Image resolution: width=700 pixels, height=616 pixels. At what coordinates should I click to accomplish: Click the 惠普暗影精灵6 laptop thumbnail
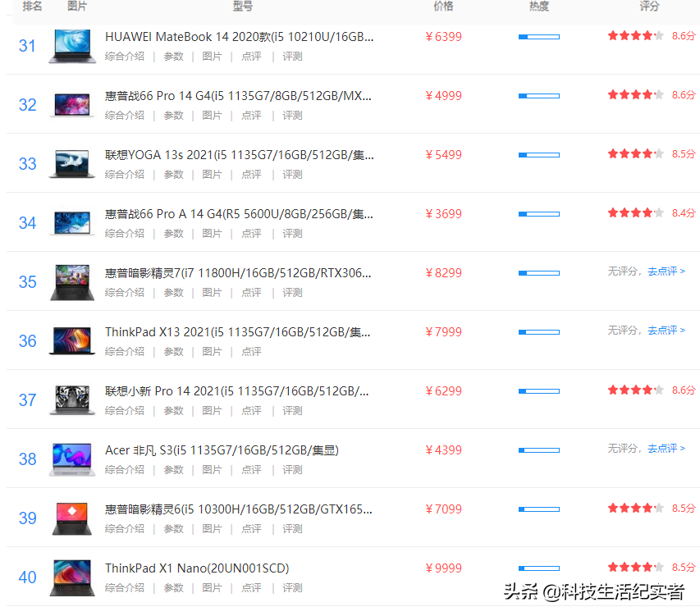coord(72,518)
